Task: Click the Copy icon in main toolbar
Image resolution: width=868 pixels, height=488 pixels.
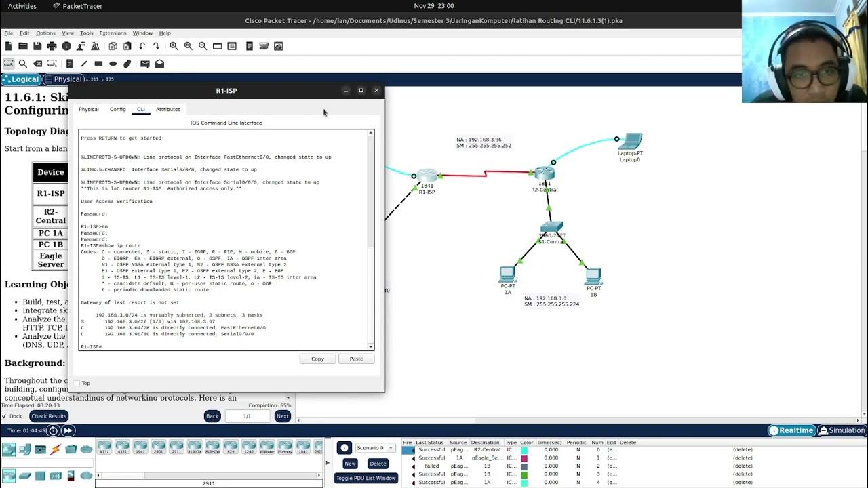Action: [x=113, y=46]
